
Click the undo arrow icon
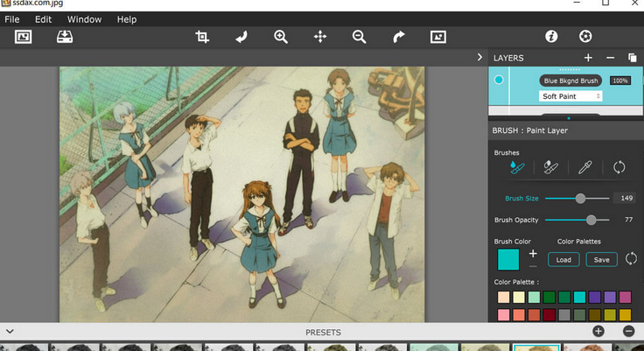pyautogui.click(x=241, y=37)
